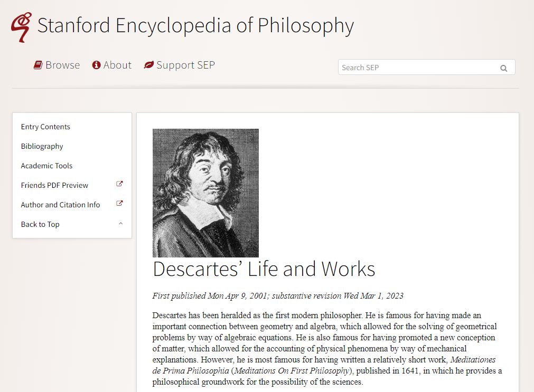Click the text 'published in 1641'
The height and width of the screenshot is (392, 534).
388,370
